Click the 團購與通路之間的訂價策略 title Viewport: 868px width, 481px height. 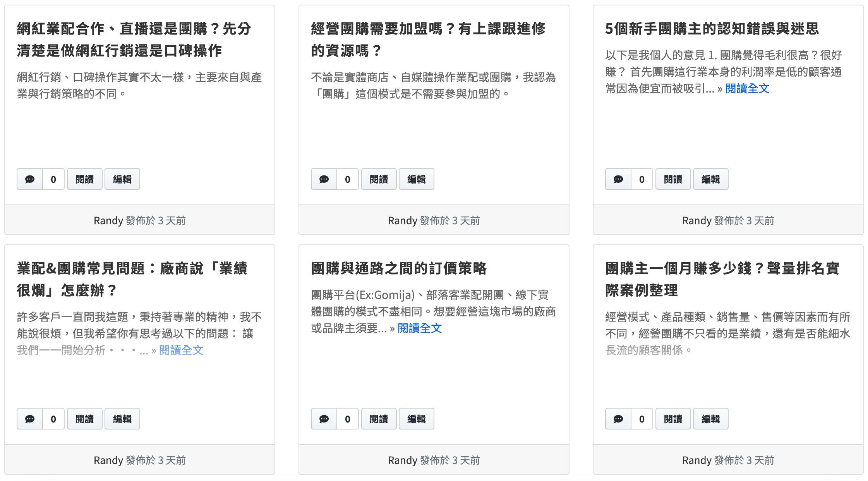[x=399, y=268]
